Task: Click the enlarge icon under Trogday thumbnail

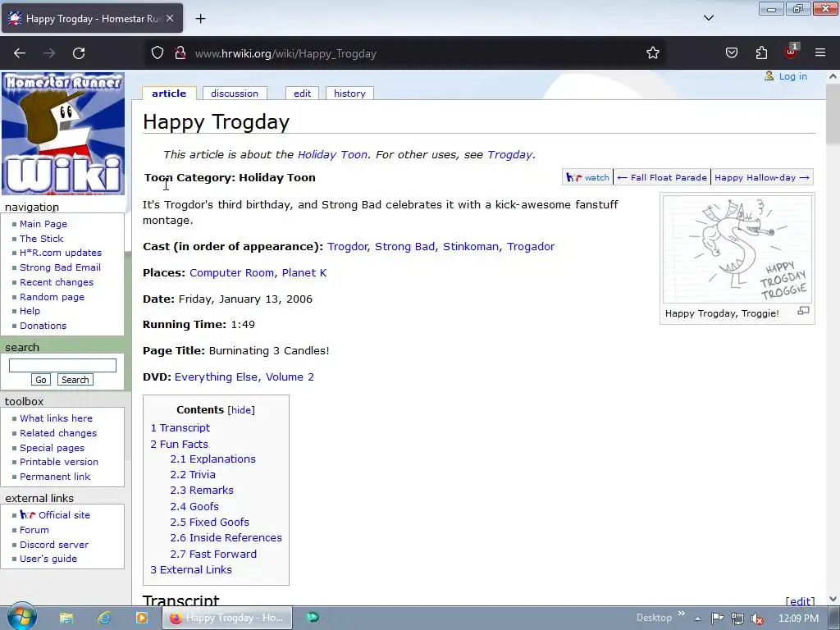Action: click(803, 311)
